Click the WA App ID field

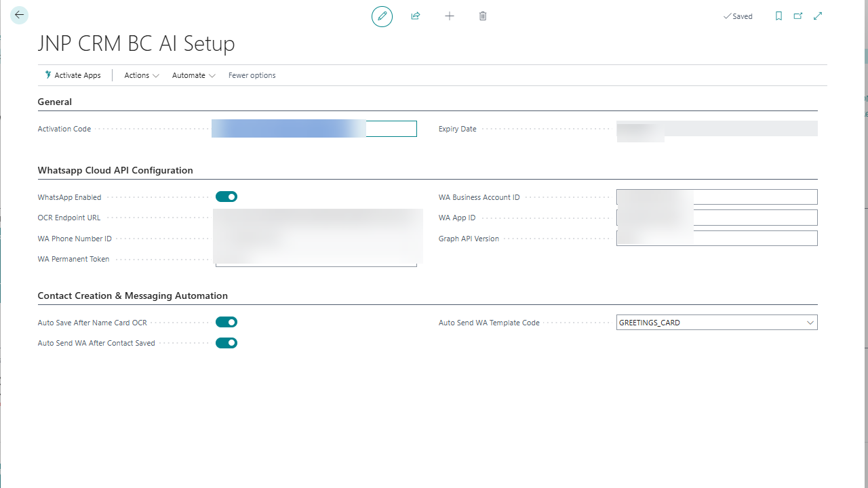click(x=717, y=218)
